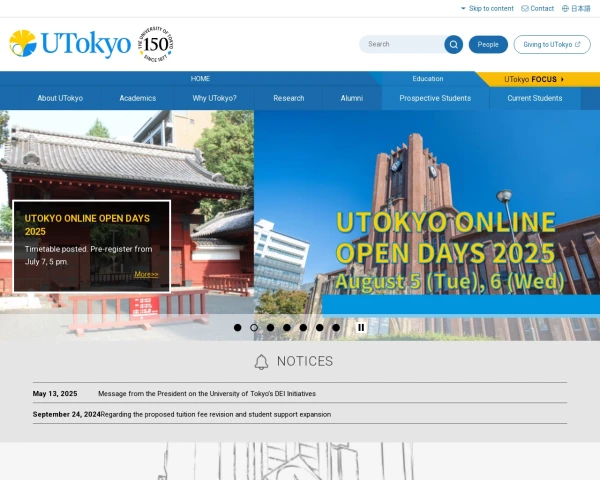Click the envelope Contact icon
This screenshot has height=480, width=600.
coord(525,8)
